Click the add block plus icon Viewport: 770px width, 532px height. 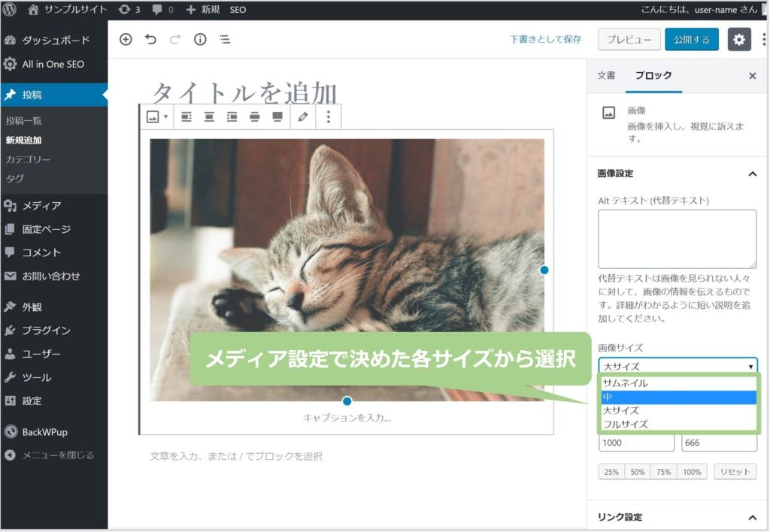tap(126, 40)
